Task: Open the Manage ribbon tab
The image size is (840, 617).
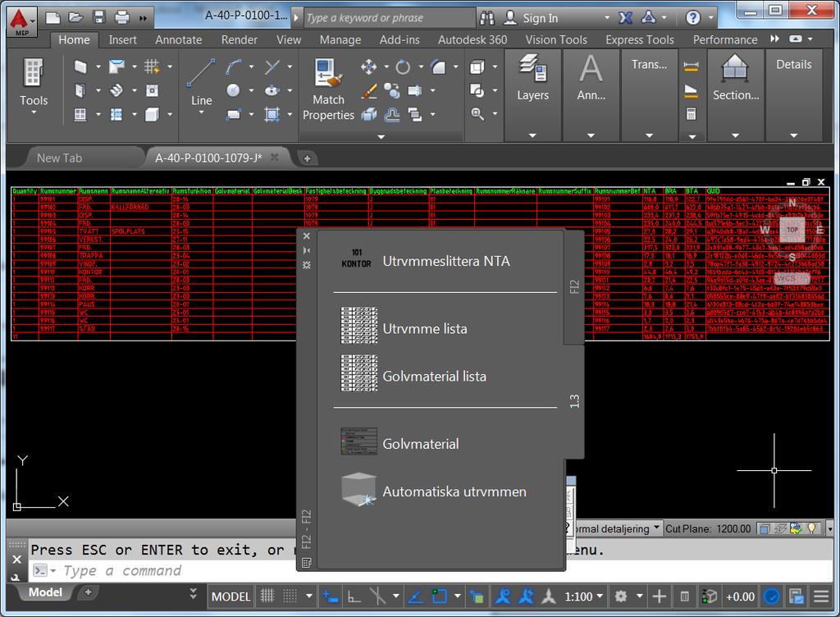Action: point(340,39)
